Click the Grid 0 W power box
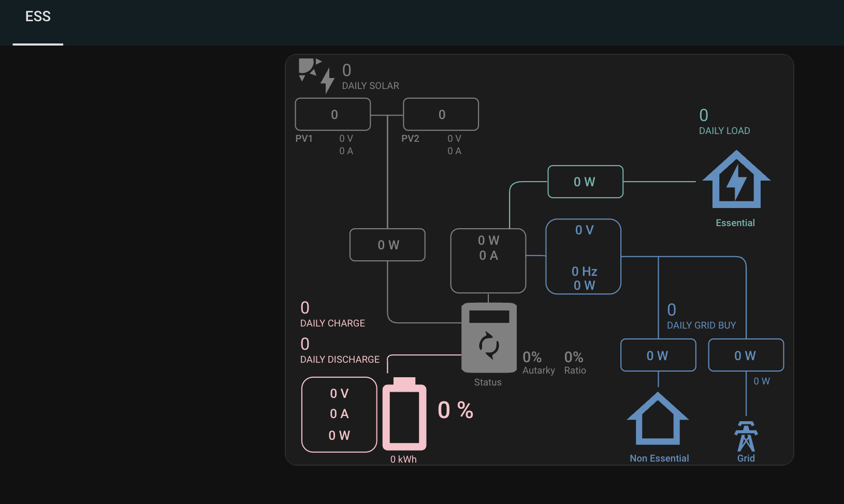This screenshot has height=504, width=844. (x=746, y=355)
